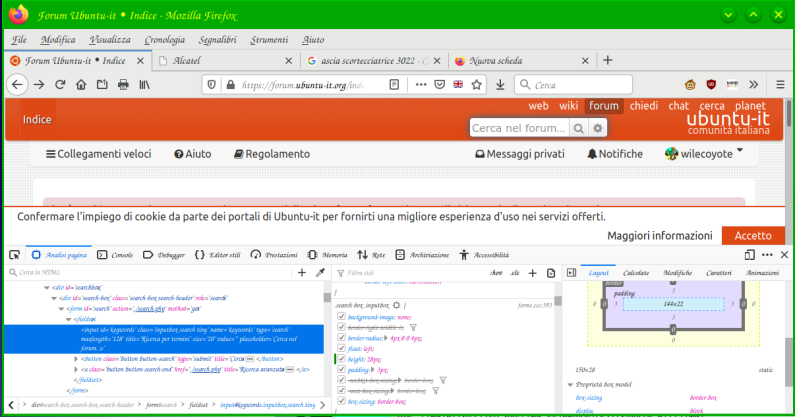The image size is (795, 417).
Task: Reload the page with the refresh icon
Action: pos(60,85)
